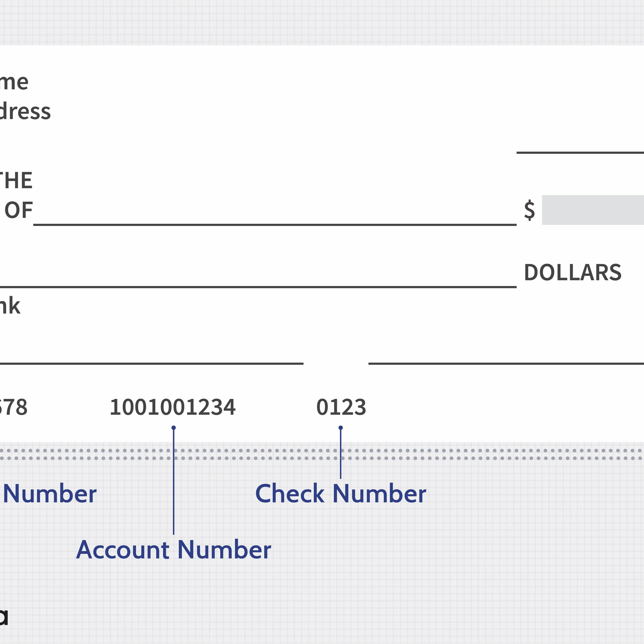Click the DOLLARS label
Image resolution: width=644 pixels, height=644 pixels.
click(x=573, y=273)
